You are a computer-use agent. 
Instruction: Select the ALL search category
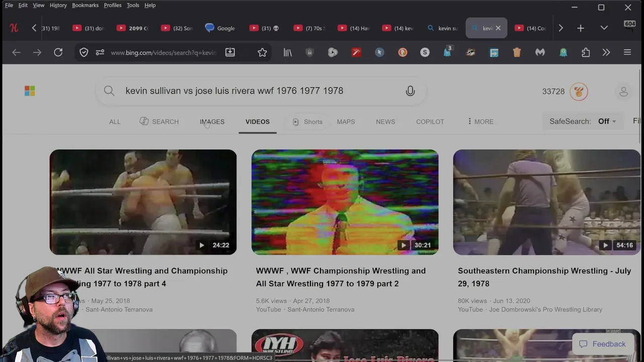pos(115,122)
